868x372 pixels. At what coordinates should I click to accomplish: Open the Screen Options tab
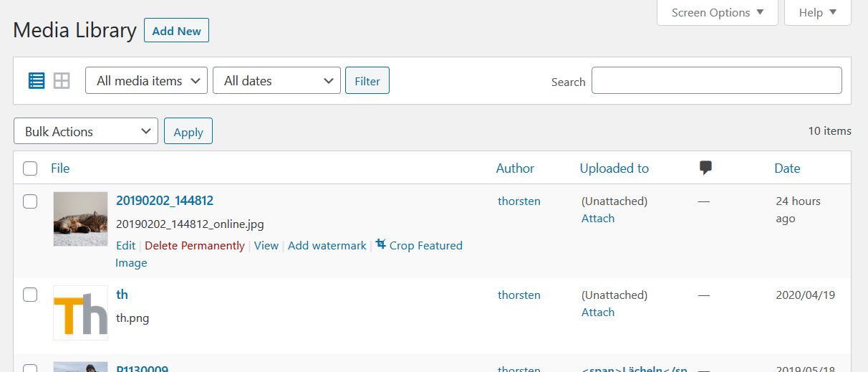718,13
